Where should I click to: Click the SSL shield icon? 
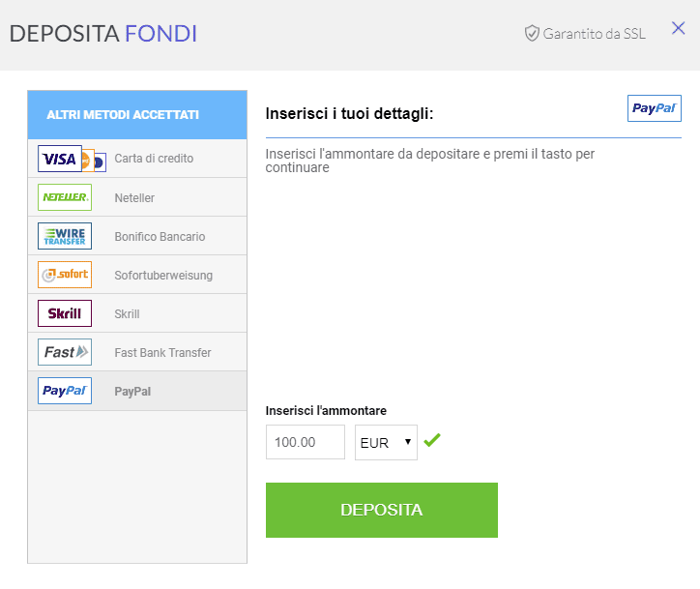click(532, 34)
